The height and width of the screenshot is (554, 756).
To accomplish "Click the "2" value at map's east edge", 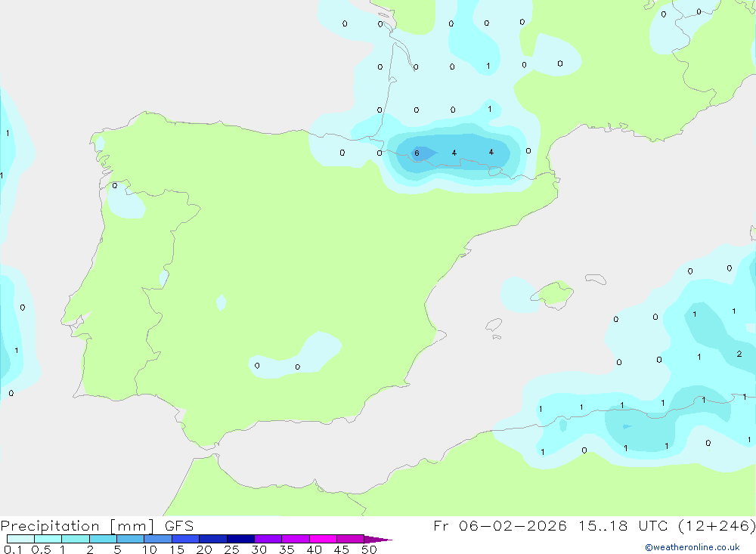I will 739,354.
